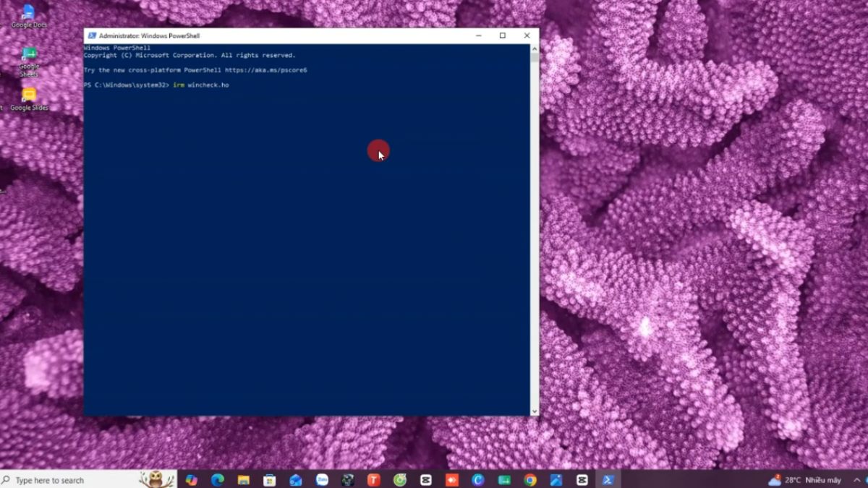This screenshot has height=488, width=868.
Task: Click the 'irm wincheck.ho' command text
Action: click(201, 85)
